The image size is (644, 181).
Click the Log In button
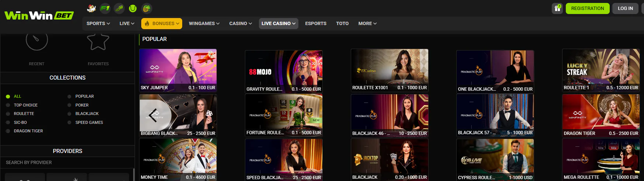click(625, 8)
